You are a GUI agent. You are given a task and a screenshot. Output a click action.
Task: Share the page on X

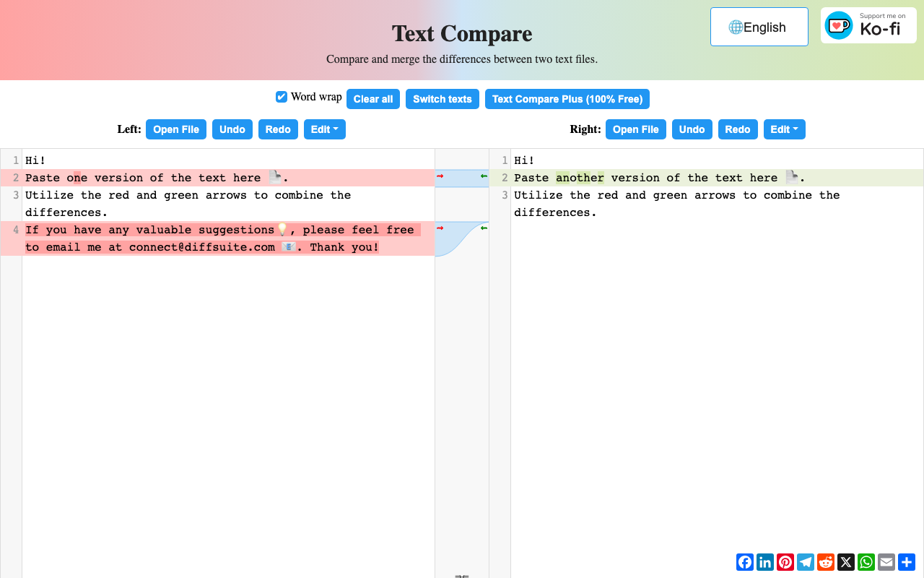coord(846,562)
